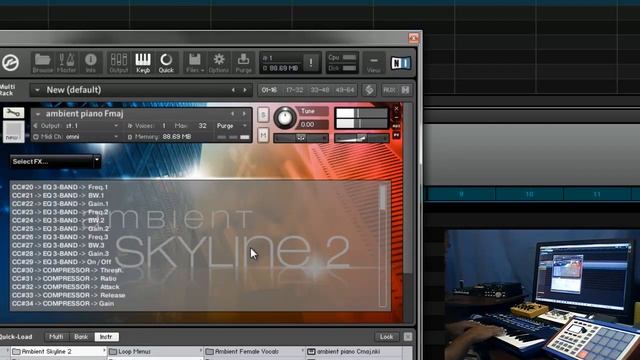Switch to instrument page 17-32
640x360 pixels.
pos(294,90)
